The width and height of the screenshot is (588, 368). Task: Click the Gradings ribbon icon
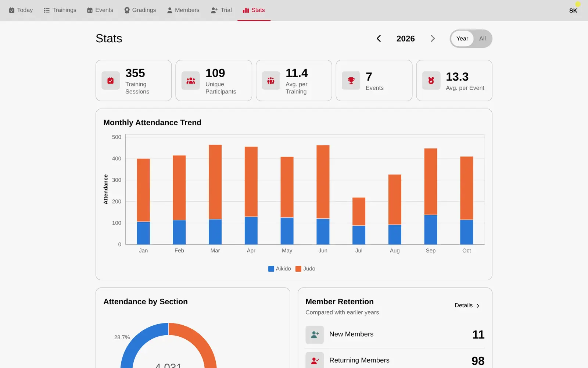pyautogui.click(x=127, y=10)
